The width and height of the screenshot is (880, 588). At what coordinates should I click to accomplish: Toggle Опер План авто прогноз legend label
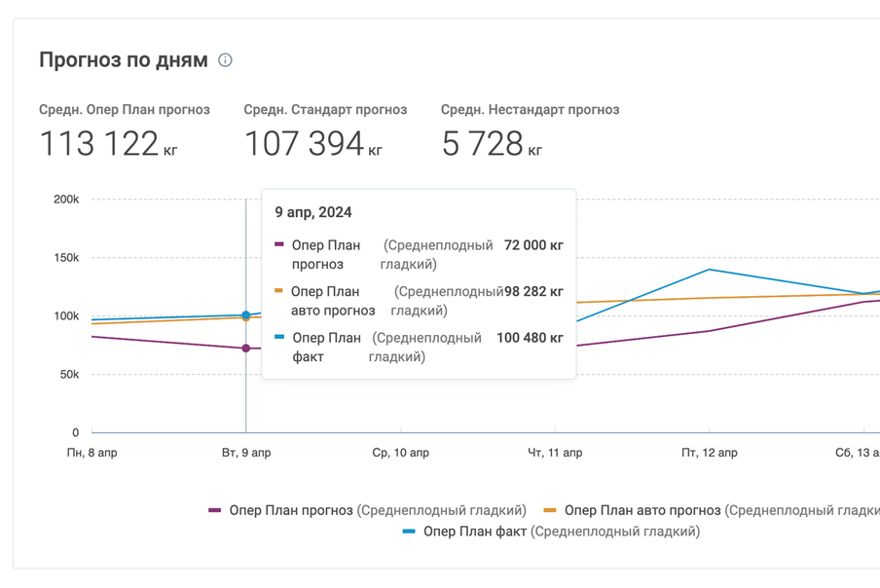[642, 510]
